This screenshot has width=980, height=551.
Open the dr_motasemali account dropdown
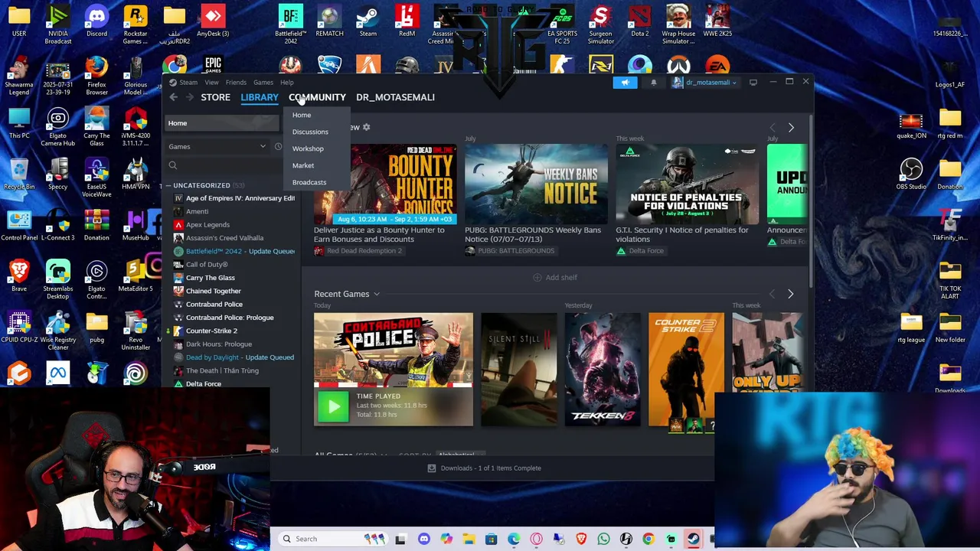point(705,83)
